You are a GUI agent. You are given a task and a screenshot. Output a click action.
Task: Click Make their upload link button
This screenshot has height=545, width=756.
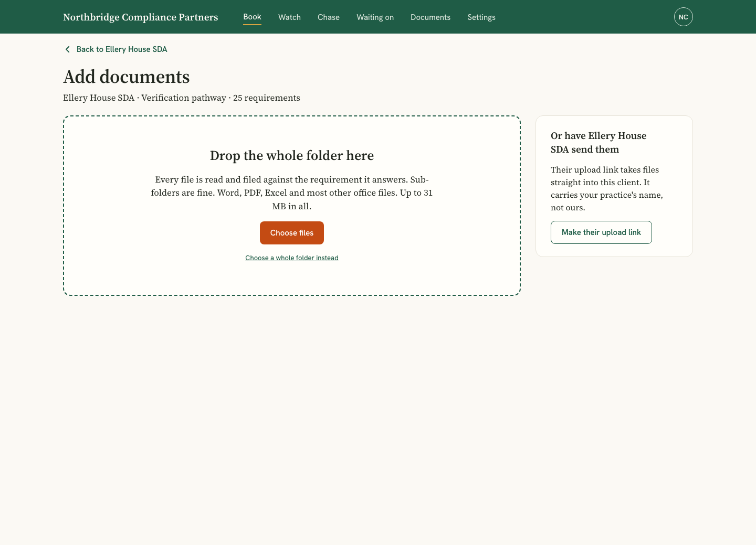tap(601, 232)
